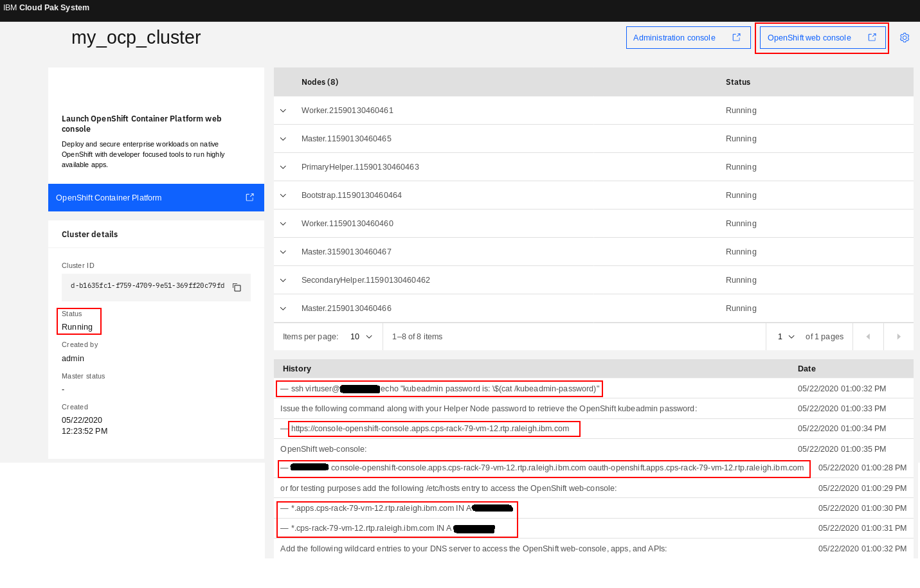Click the console-openshift-console URL in History
This screenshot has width=920, height=588.
(430, 429)
